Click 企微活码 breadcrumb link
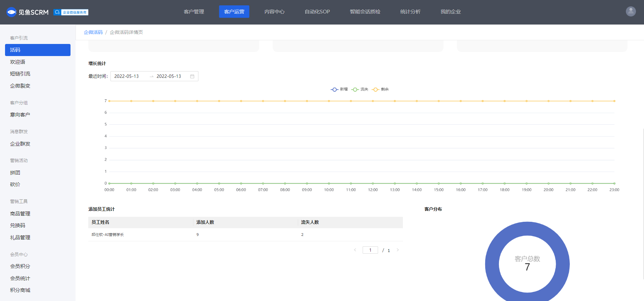 pos(93,32)
